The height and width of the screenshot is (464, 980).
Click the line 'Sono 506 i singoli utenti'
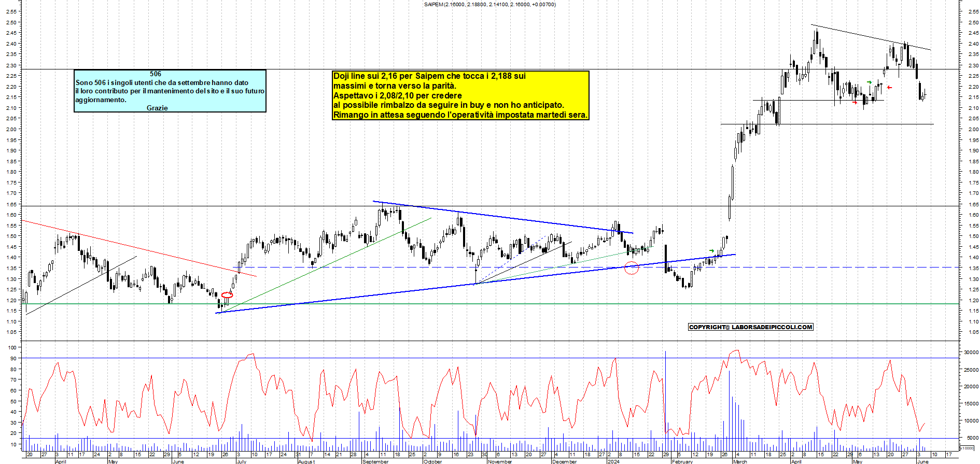click(162, 82)
